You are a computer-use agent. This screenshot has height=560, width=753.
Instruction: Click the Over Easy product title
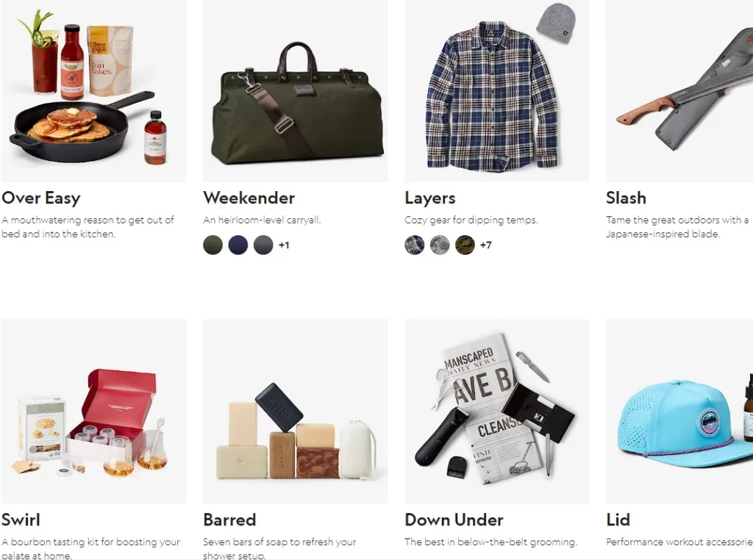tap(41, 198)
